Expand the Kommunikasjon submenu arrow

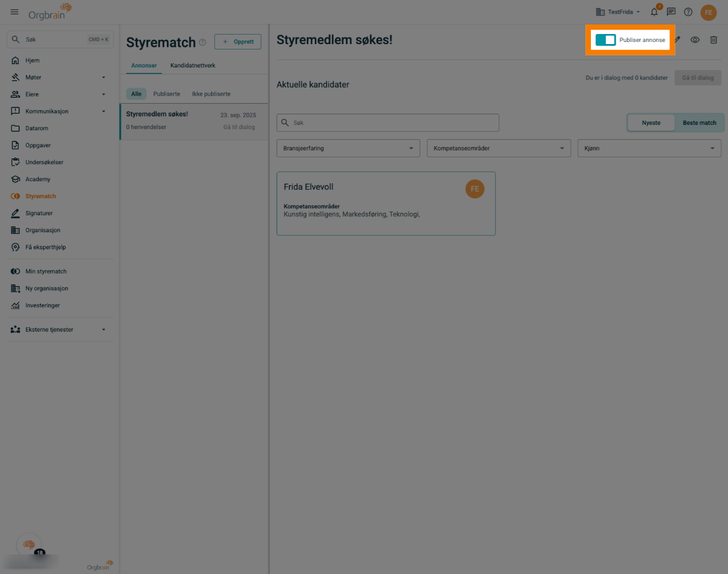tap(104, 112)
